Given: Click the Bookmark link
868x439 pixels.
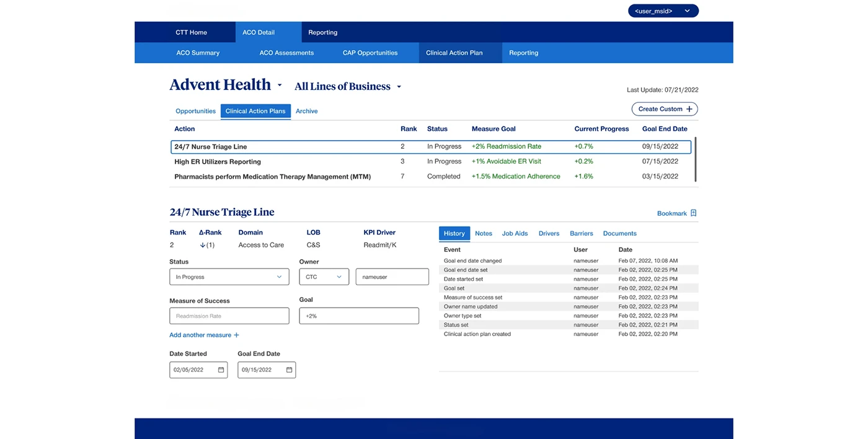Looking at the screenshot, I should coord(672,213).
